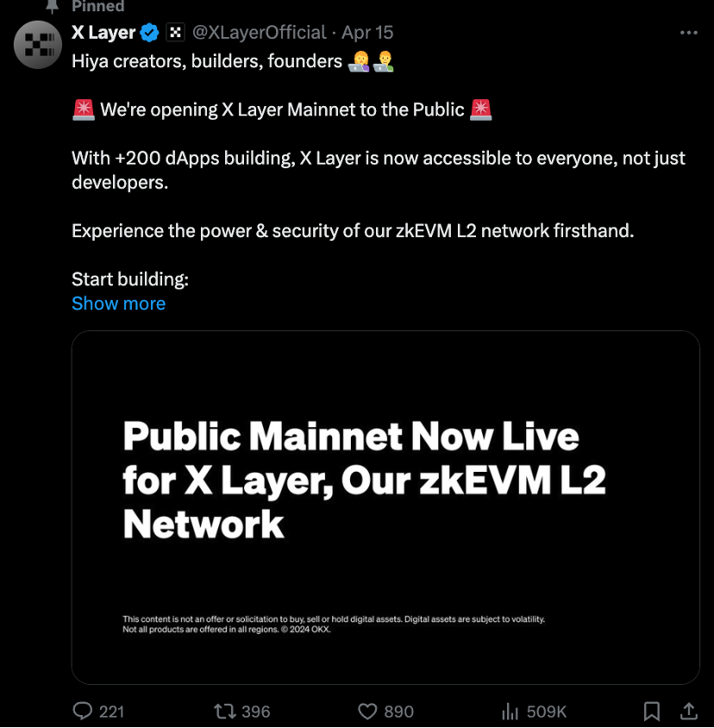Click the share upload arrow icon

coord(689,711)
